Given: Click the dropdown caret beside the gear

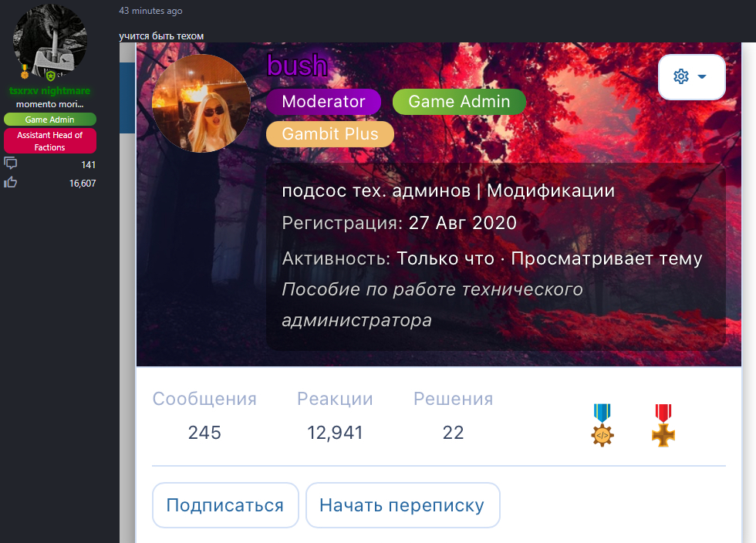Looking at the screenshot, I should pyautogui.click(x=702, y=76).
